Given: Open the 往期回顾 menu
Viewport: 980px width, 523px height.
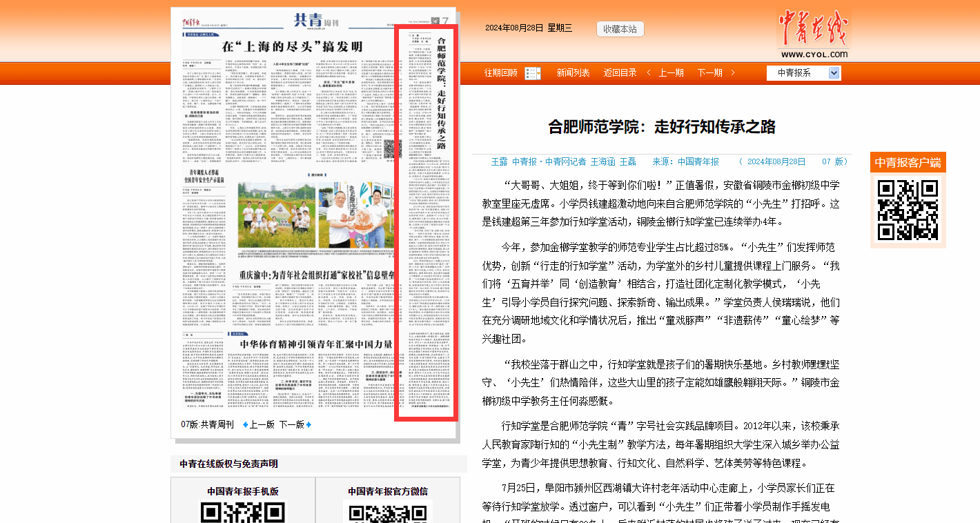Looking at the screenshot, I should pos(500,72).
